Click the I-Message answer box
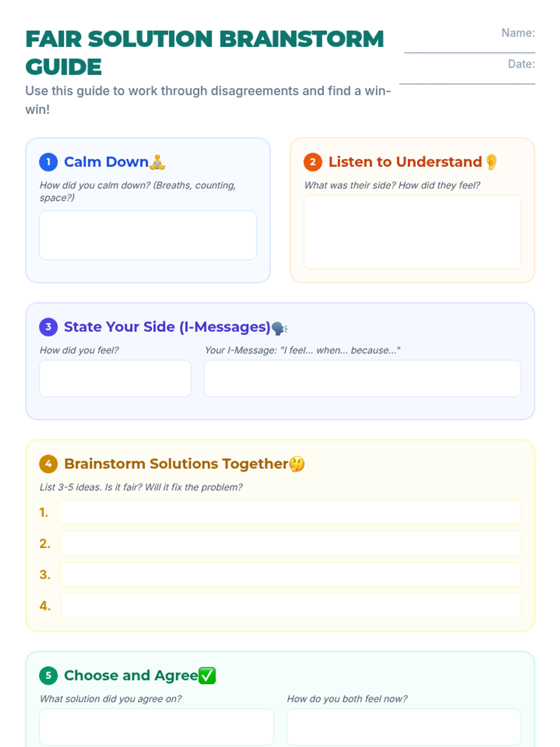560x747 pixels. tap(362, 378)
